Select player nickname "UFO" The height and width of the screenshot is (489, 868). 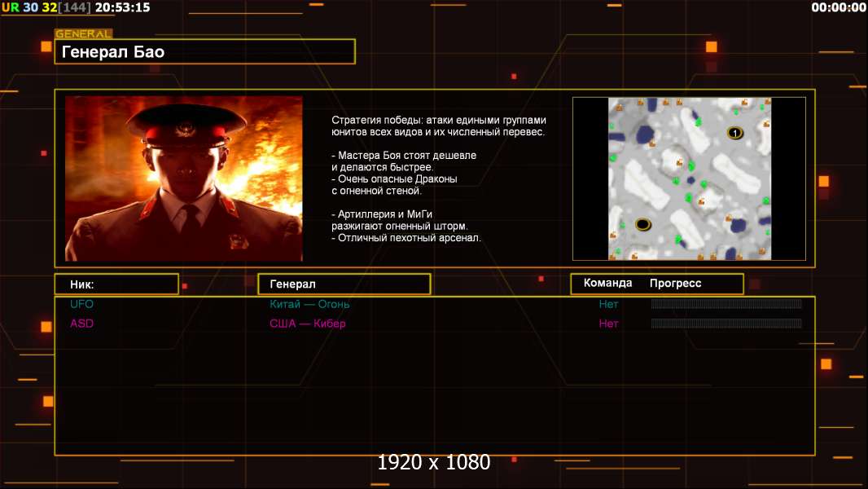click(x=82, y=304)
